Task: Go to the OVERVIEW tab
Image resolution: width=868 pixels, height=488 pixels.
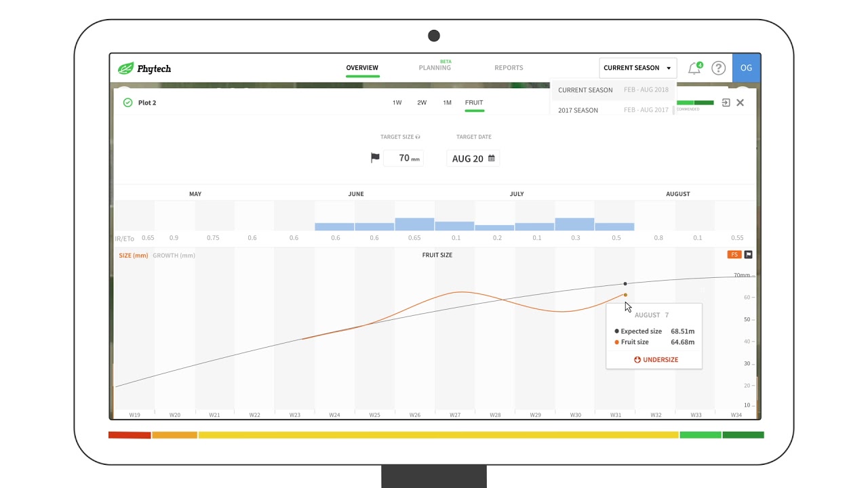Action: (x=362, y=68)
